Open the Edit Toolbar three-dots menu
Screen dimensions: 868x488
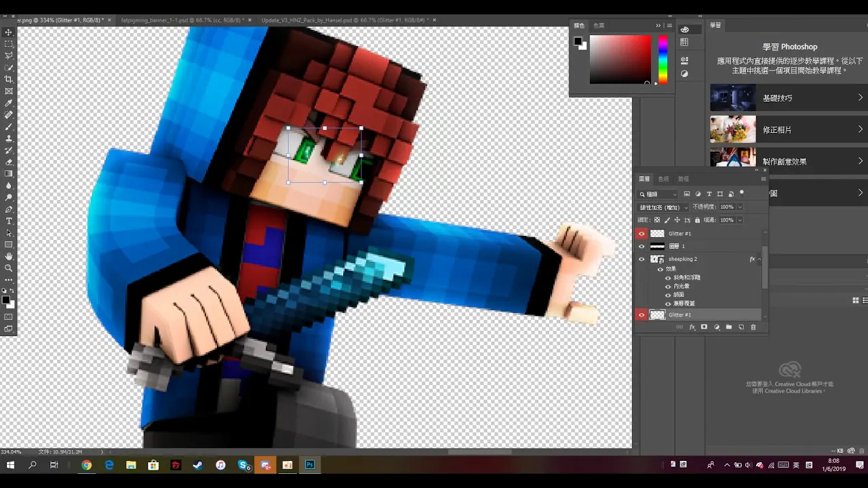click(9, 279)
